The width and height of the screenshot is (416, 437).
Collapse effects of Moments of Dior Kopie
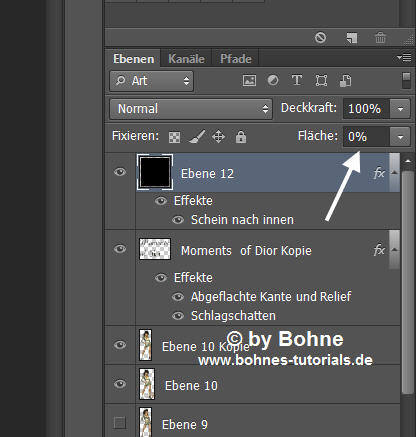tap(394, 249)
